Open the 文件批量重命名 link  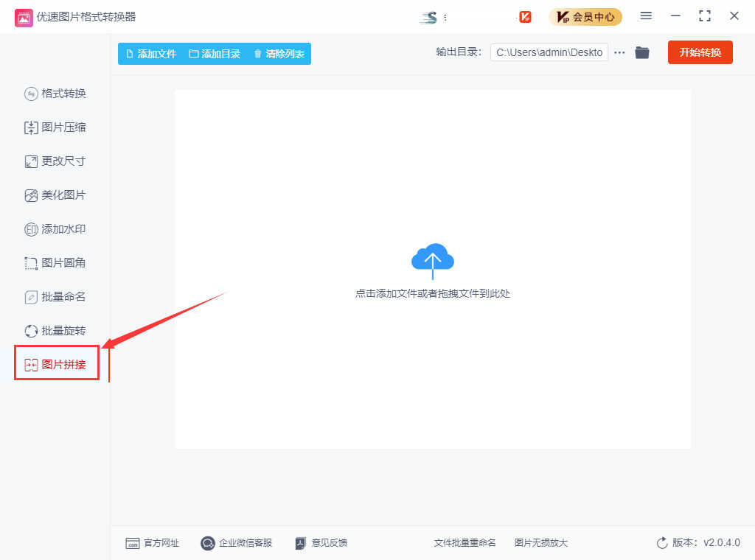(x=465, y=542)
